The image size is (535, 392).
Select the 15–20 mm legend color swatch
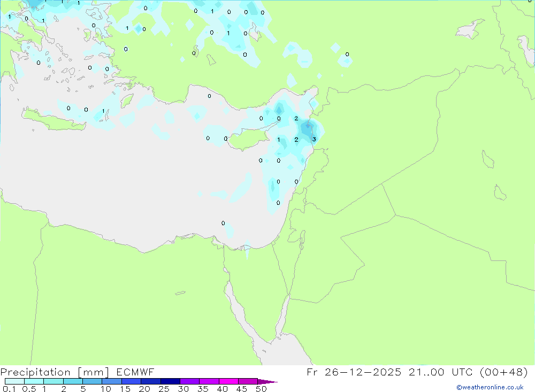pyautogui.click(x=132, y=381)
